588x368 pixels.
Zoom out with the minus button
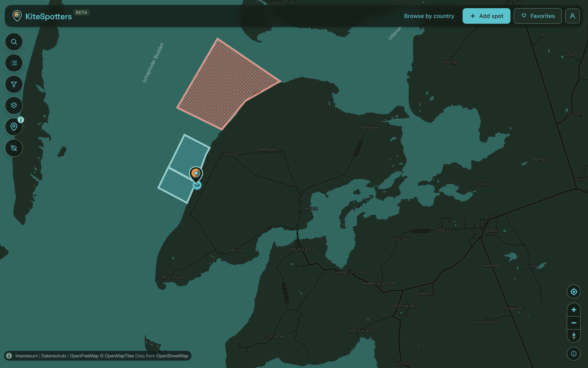click(574, 323)
